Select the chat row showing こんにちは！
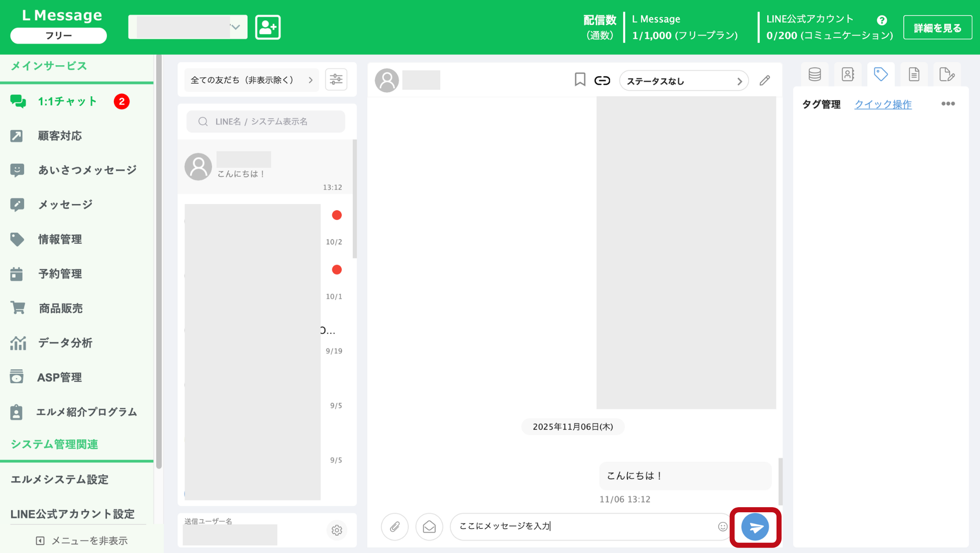 point(265,167)
